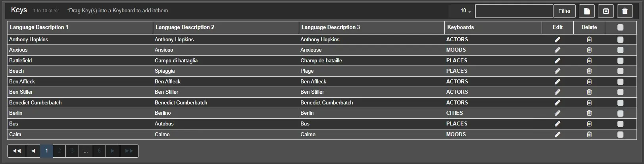Jump to page 6 in pagination
The width and height of the screenshot is (644, 164).
click(x=99, y=151)
